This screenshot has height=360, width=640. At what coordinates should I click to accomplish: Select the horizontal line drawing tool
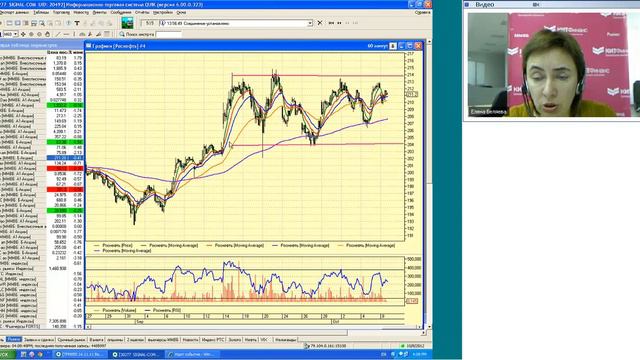tap(66, 34)
